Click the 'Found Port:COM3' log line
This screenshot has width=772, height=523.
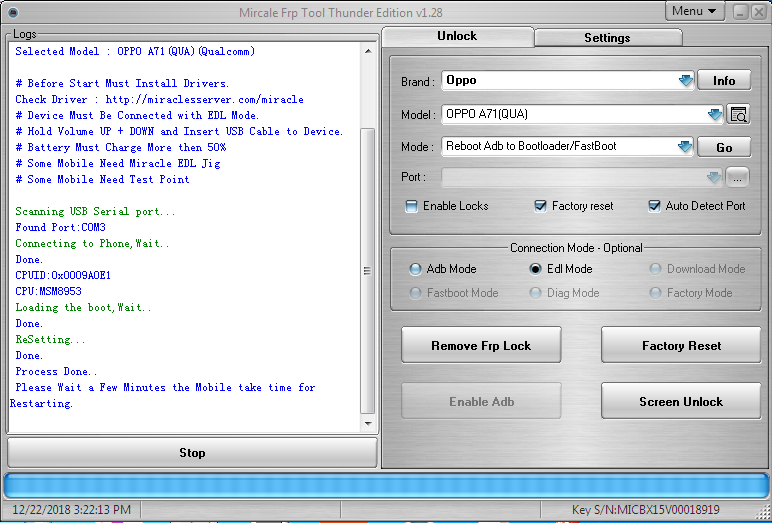tap(61, 228)
